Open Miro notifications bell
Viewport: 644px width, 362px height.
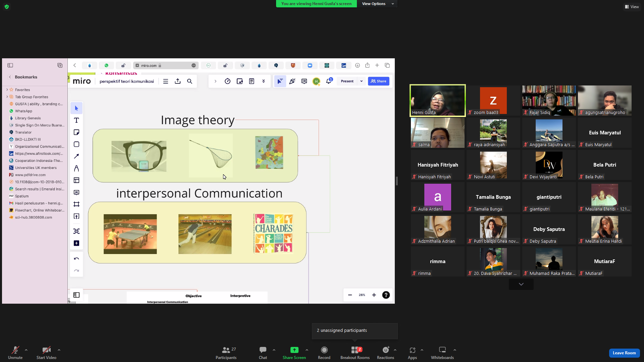(329, 81)
